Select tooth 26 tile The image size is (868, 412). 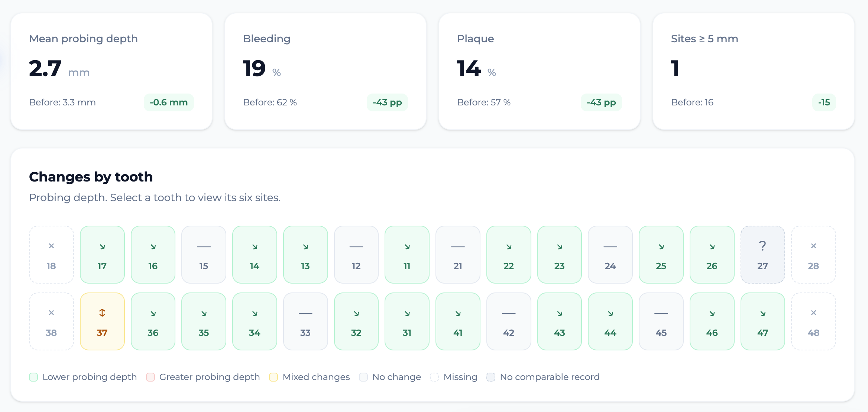(712, 255)
